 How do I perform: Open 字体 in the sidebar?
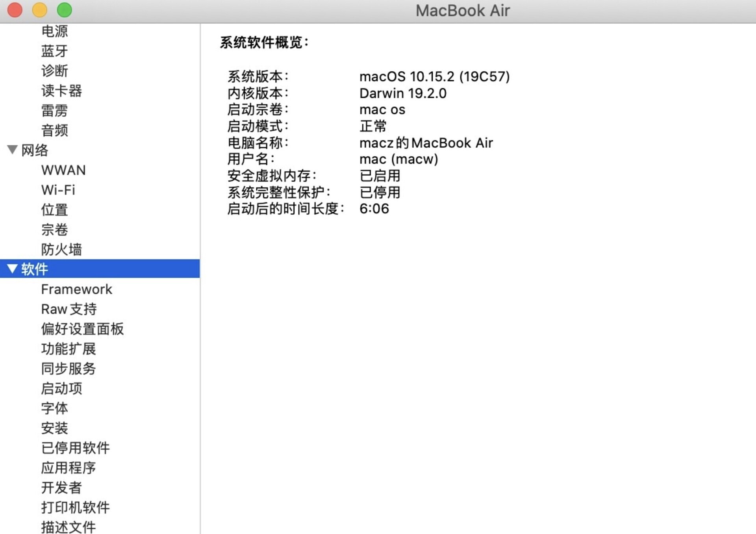[55, 408]
